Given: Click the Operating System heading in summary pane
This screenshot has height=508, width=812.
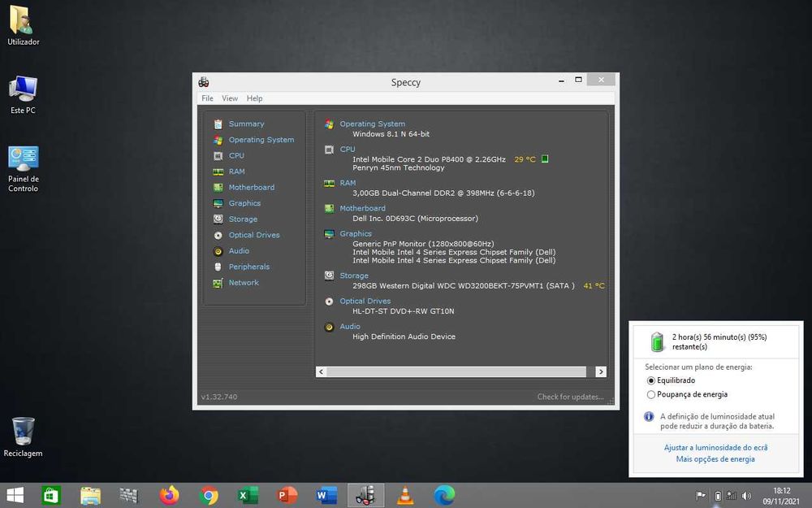Looking at the screenshot, I should (x=373, y=124).
